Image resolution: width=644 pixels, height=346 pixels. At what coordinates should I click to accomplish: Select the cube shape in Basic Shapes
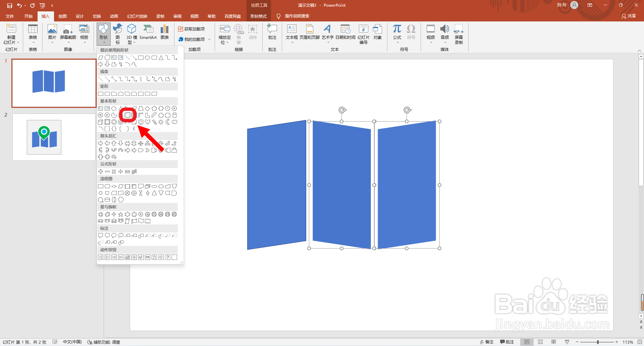tap(101, 122)
